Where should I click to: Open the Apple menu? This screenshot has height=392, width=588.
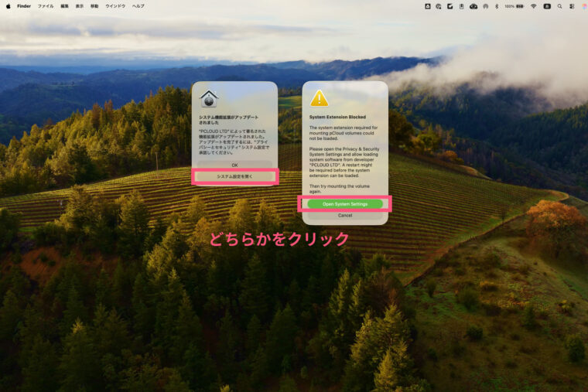pos(9,5)
